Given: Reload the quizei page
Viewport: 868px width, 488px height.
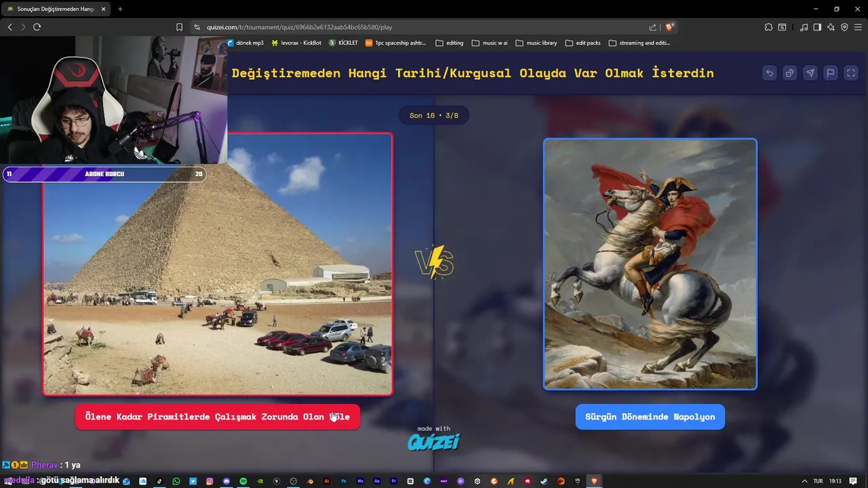Looking at the screenshot, I should [x=37, y=27].
